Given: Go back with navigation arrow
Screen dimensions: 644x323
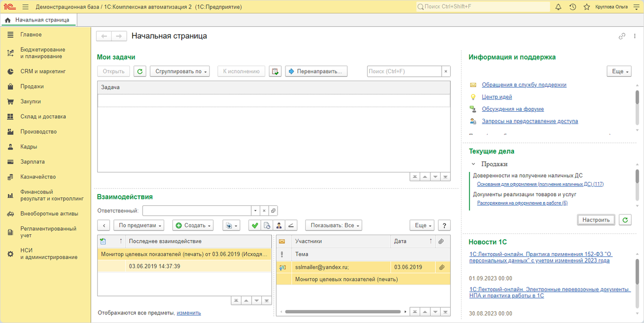Looking at the screenshot, I should pos(104,36).
